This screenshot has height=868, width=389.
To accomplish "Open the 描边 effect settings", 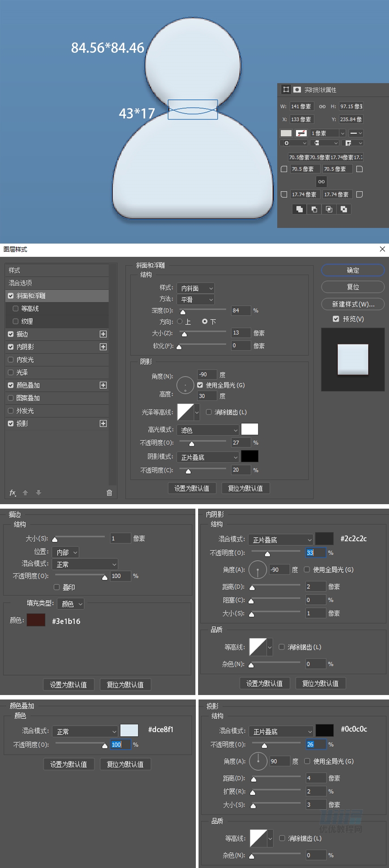I will (x=22, y=334).
